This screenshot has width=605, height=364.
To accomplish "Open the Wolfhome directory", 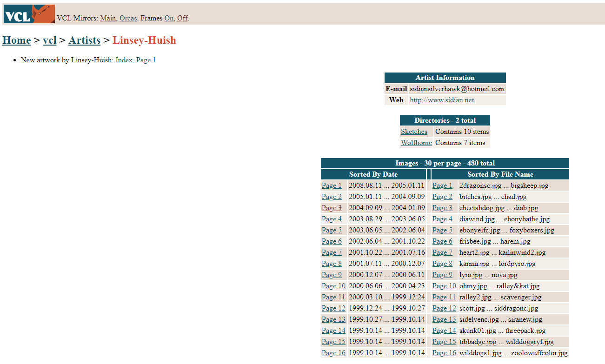I will [x=416, y=143].
